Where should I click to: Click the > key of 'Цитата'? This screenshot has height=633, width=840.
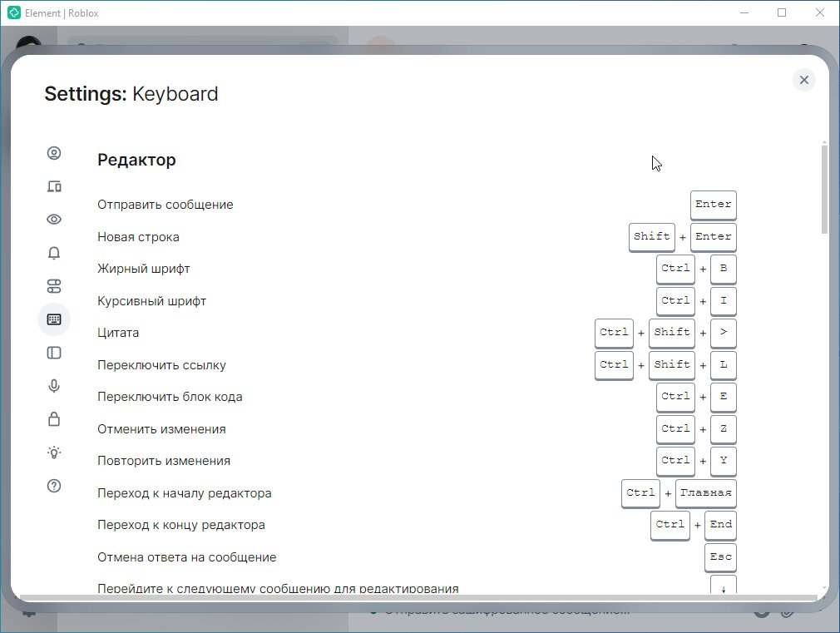coord(724,333)
